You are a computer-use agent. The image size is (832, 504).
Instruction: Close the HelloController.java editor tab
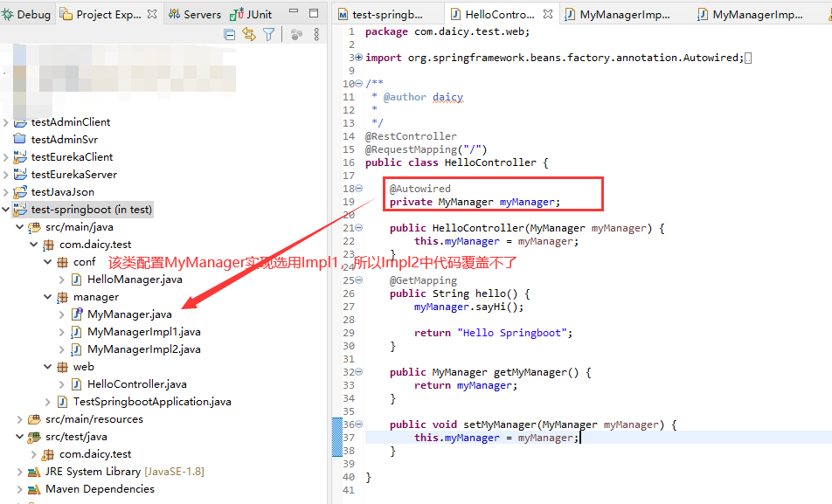[x=545, y=11]
